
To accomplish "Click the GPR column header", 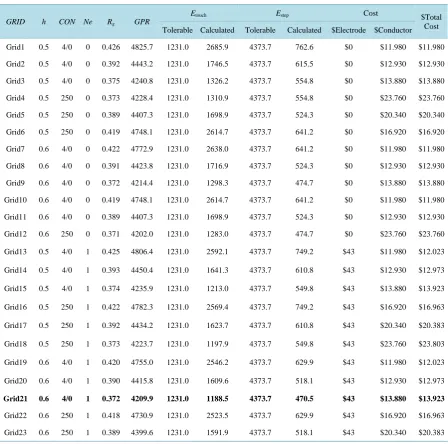I will [142, 22].
